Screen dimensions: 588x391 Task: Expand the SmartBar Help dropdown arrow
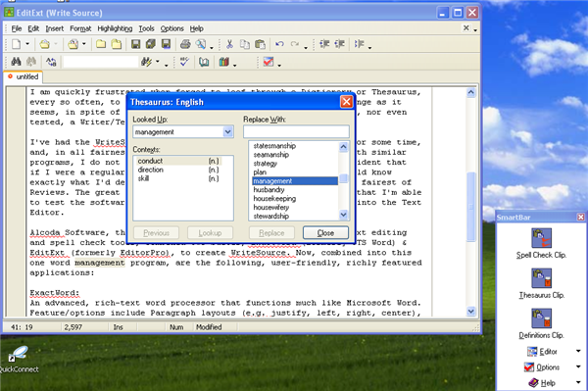[578, 383]
